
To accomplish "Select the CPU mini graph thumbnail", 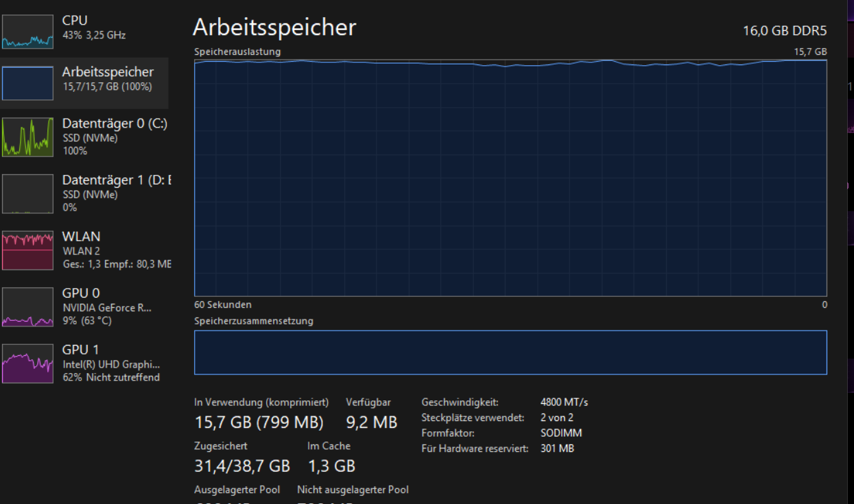I will pos(27,32).
